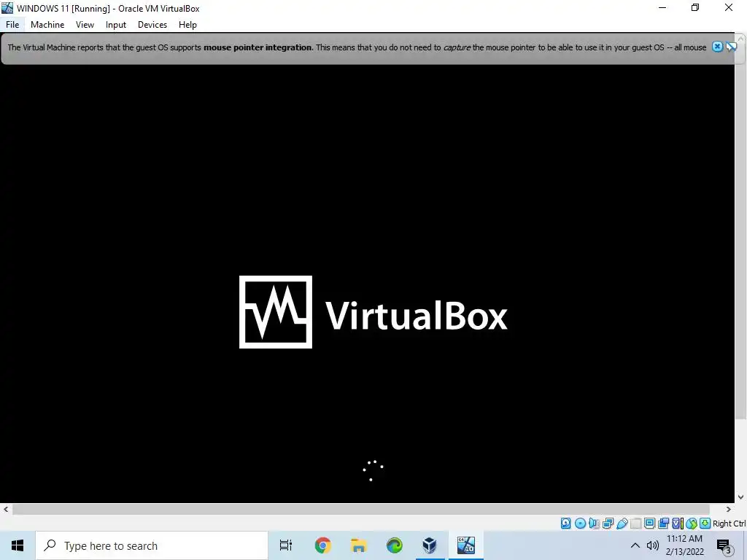The width and height of the screenshot is (747, 560).
Task: Click the running VM taskbar icon
Action: pos(466,545)
